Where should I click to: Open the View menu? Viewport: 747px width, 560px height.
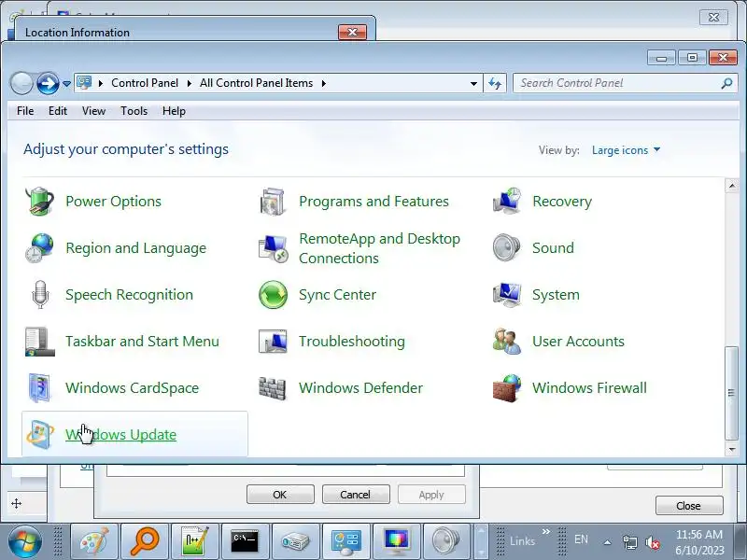point(93,111)
